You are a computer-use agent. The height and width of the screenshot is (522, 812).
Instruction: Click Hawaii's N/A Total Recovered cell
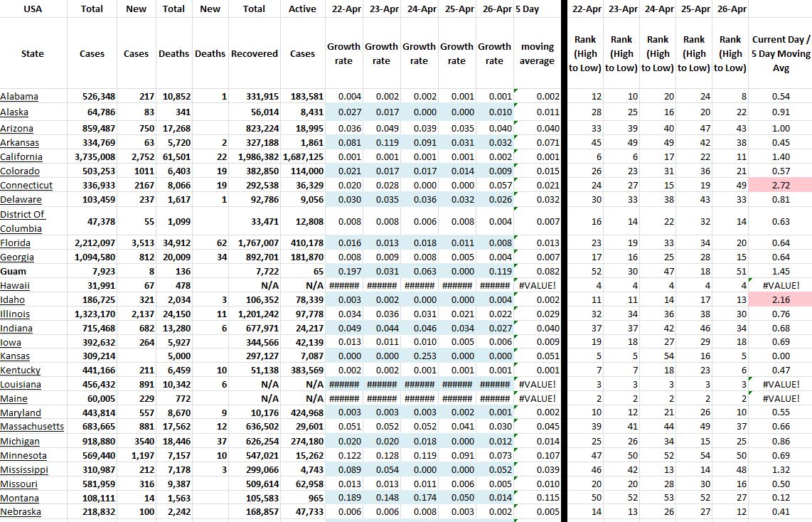[x=269, y=286]
